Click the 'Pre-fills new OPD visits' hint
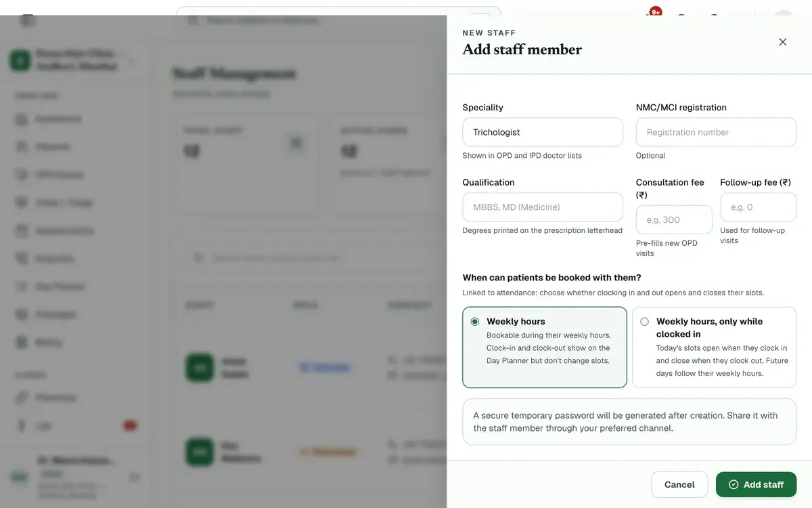The image size is (812, 508). [x=667, y=248]
